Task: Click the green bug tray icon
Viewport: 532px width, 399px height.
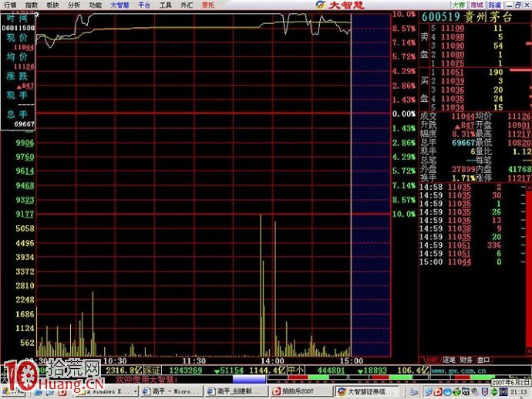Action: coord(456,391)
